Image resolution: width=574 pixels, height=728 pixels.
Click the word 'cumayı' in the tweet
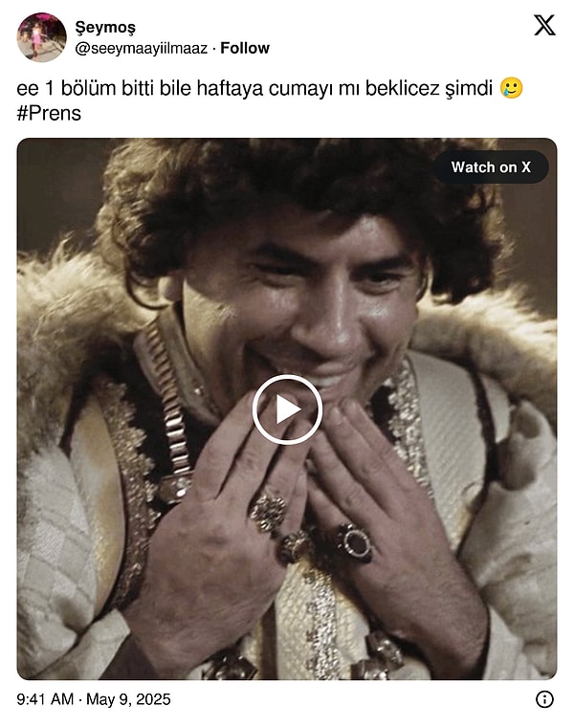click(x=300, y=88)
